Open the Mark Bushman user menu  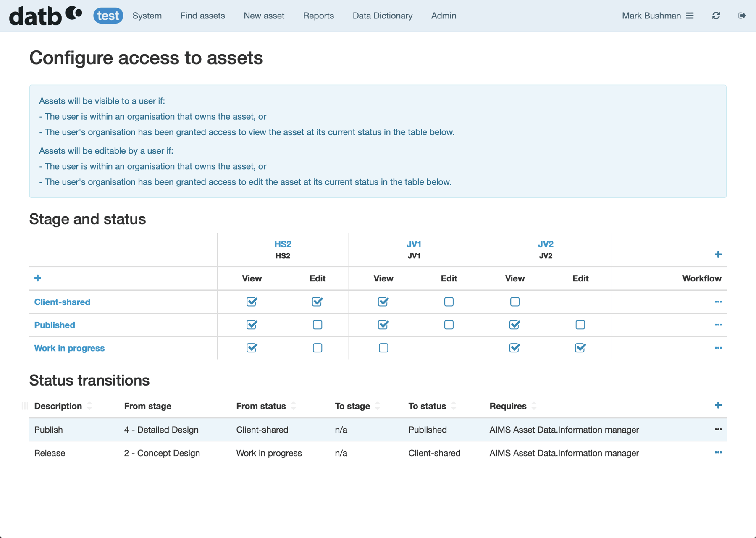tap(657, 16)
